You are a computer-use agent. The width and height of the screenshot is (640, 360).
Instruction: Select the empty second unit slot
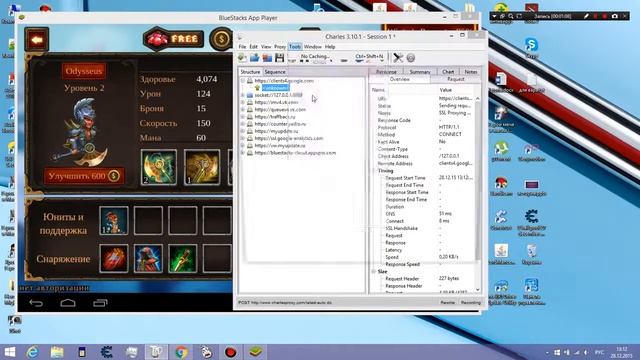148,220
